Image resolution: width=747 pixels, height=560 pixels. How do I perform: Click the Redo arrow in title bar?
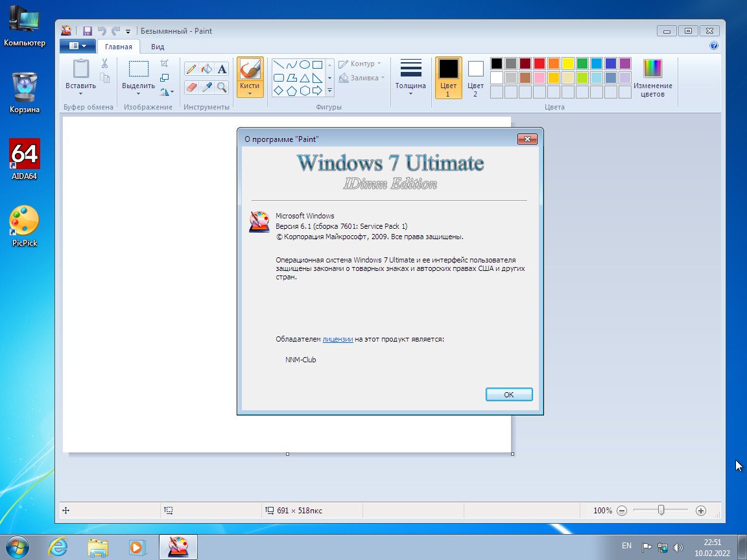point(115,31)
